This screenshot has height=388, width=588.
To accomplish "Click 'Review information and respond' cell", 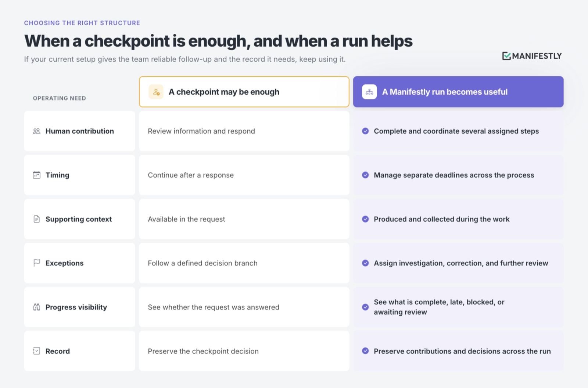I will (x=244, y=131).
